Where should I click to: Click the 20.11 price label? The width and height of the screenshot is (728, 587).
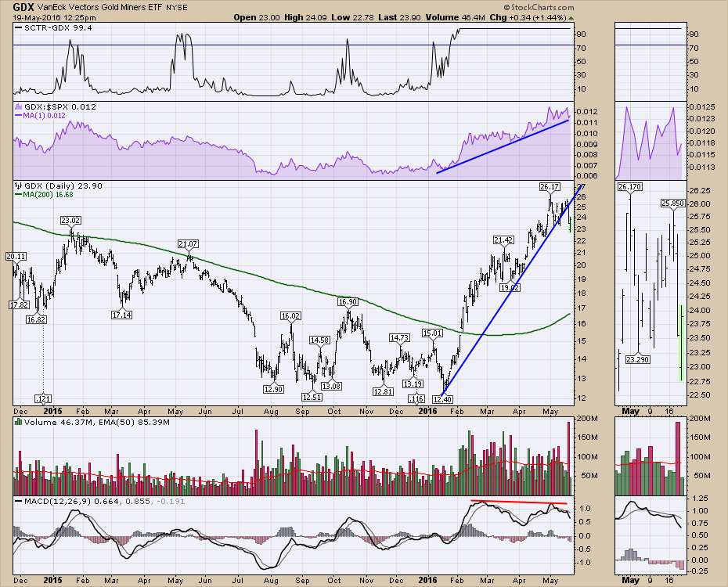(16, 256)
